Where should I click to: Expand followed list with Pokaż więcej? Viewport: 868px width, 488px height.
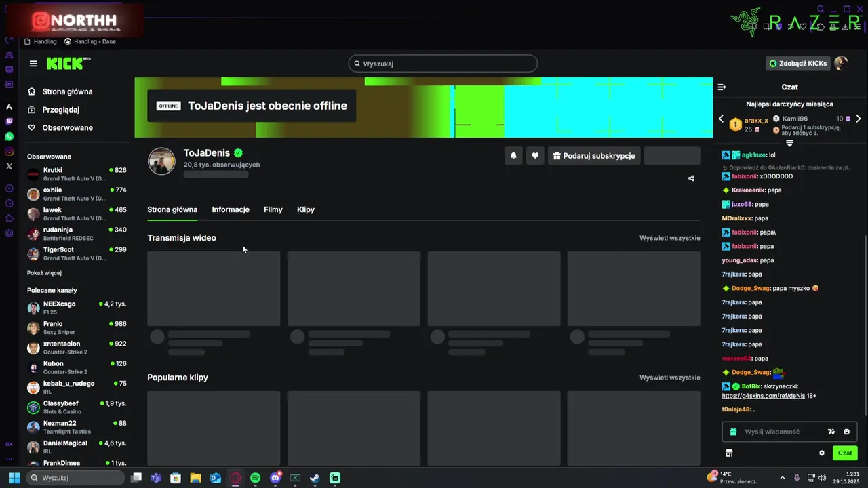pos(44,273)
